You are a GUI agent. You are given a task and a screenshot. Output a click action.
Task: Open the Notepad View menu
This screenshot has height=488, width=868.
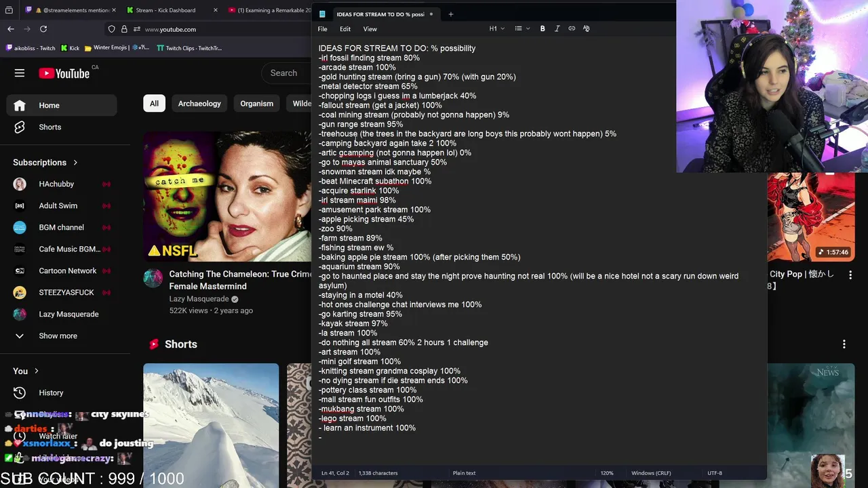[370, 29]
